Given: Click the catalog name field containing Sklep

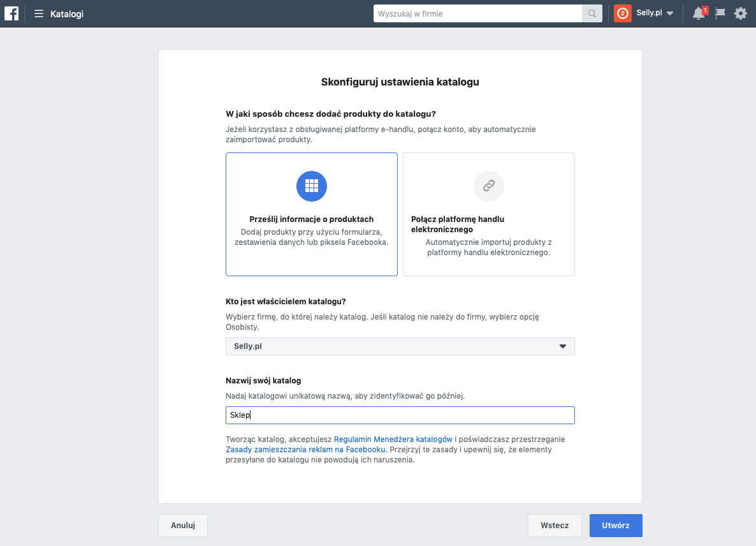Looking at the screenshot, I should [x=400, y=415].
